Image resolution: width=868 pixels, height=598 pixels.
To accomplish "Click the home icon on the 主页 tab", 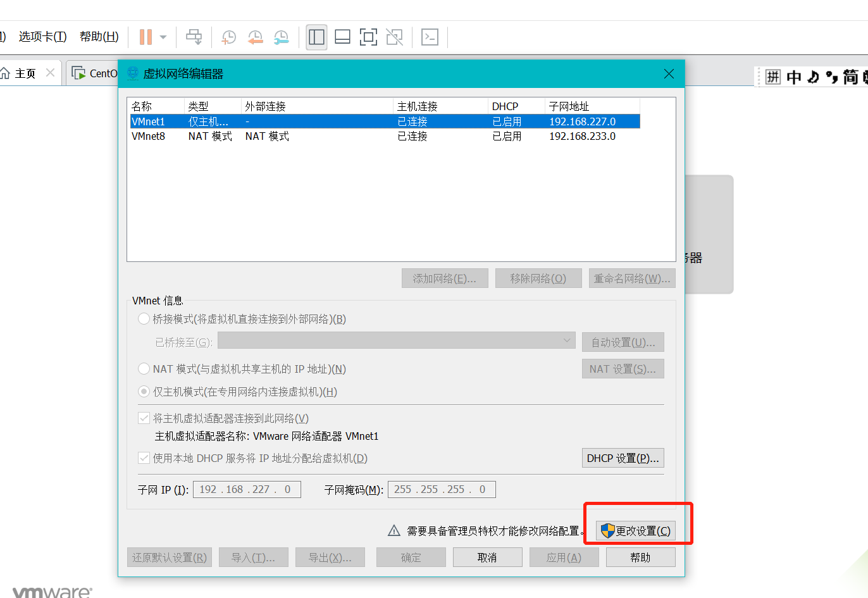I will 5,73.
